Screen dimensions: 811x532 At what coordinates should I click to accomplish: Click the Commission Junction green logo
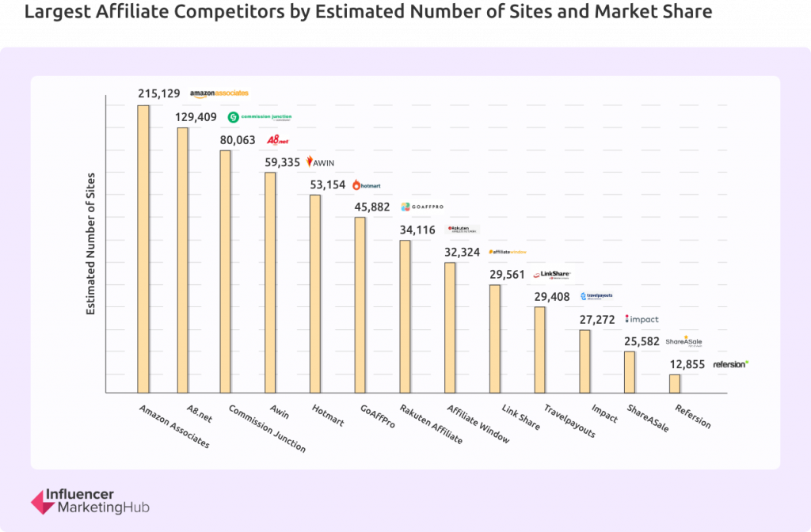(260, 117)
